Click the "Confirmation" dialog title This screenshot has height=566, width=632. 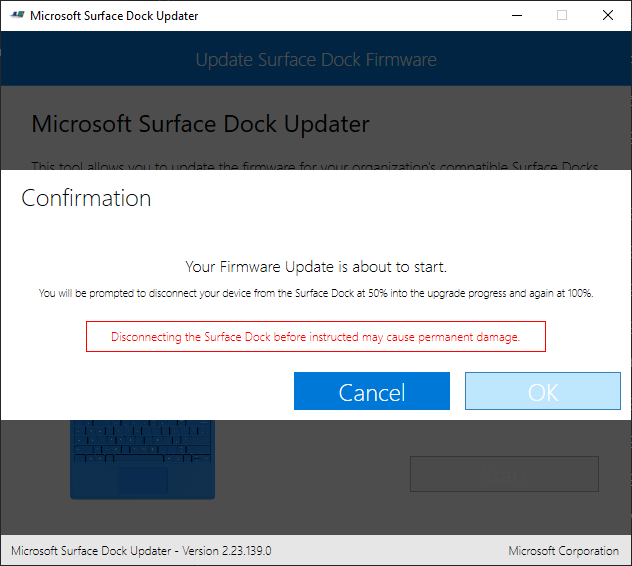[x=86, y=198]
